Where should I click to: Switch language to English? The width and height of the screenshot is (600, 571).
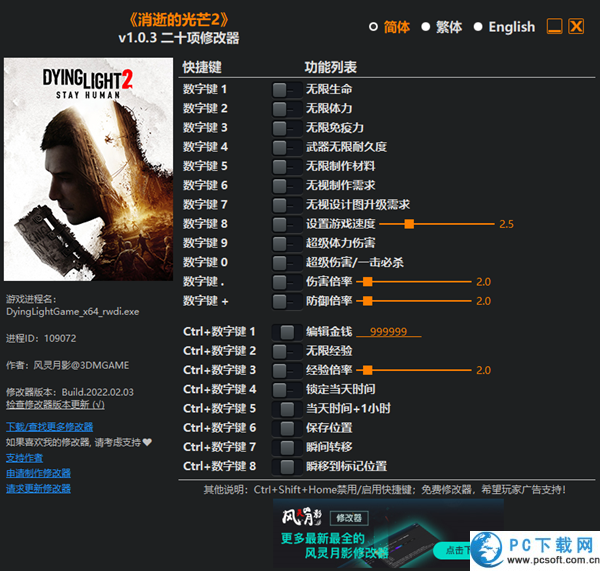pyautogui.click(x=478, y=27)
